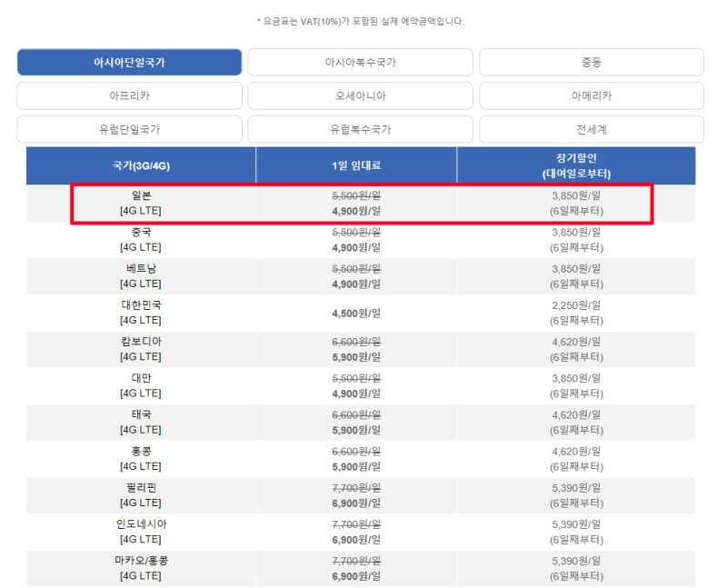Switch to the 아메리카 tab
Image resolution: width=727 pixels, height=588 pixels.
pos(592,96)
